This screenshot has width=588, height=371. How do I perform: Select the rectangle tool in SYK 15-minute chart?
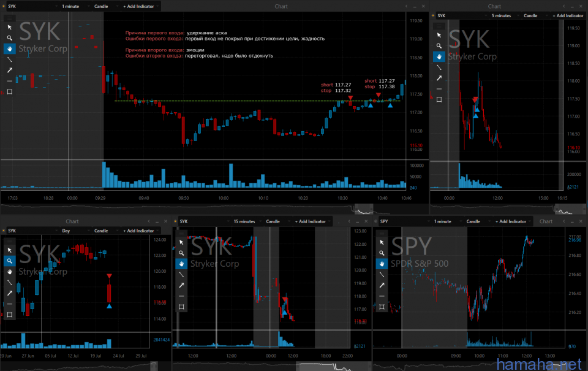coord(181,307)
